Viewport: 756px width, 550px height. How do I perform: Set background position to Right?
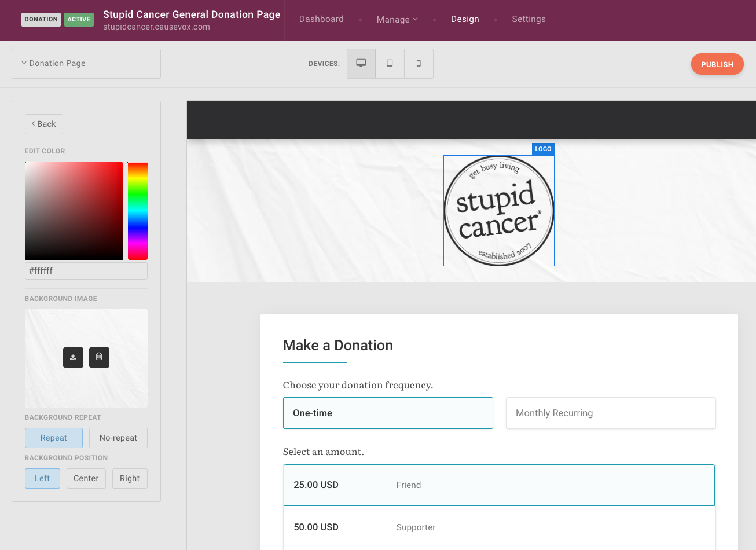point(130,478)
